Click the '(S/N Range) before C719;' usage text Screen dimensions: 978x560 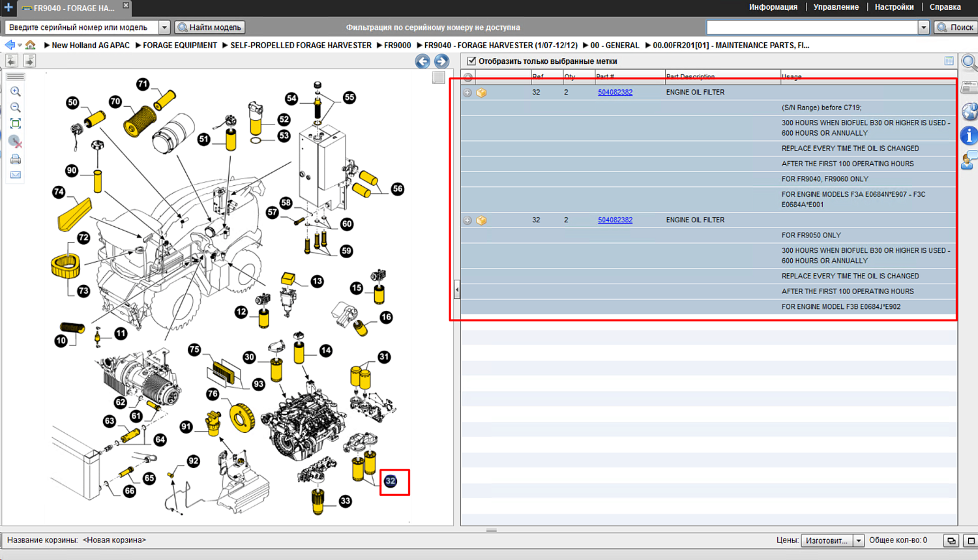822,108
